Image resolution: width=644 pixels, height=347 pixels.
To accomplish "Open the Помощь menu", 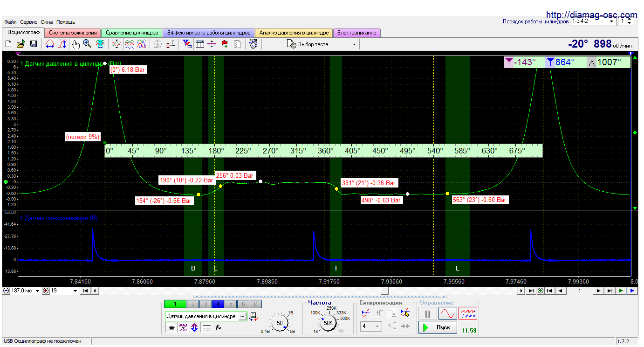I will (x=66, y=22).
